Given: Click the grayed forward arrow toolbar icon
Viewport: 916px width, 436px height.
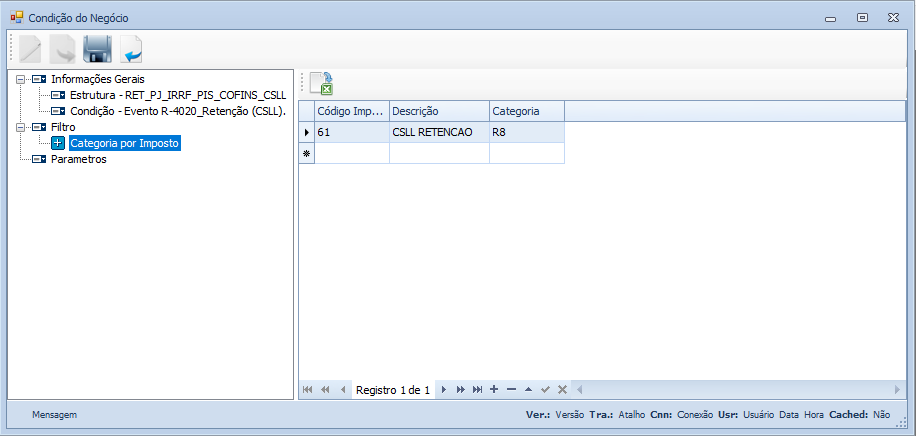Looking at the screenshot, I should 63,50.
